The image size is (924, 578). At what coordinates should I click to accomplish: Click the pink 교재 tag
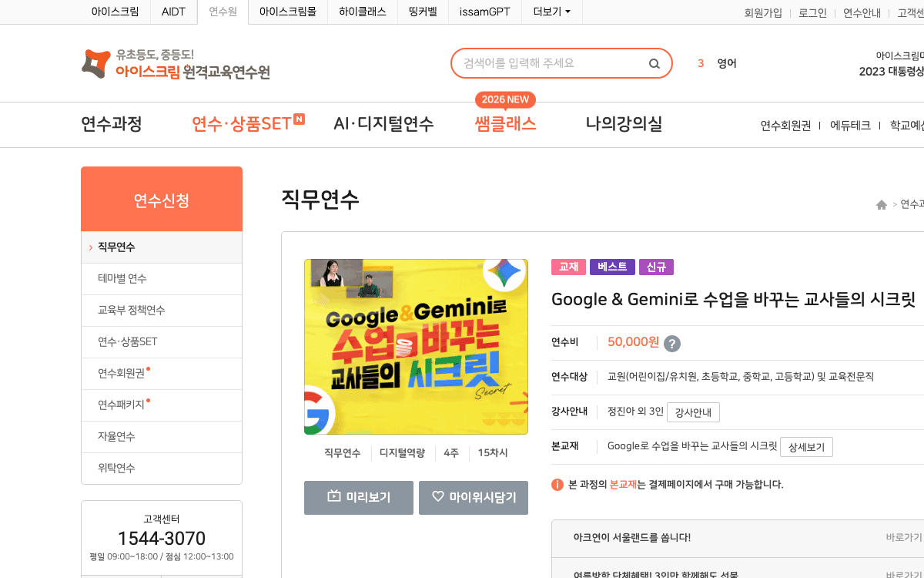click(568, 267)
